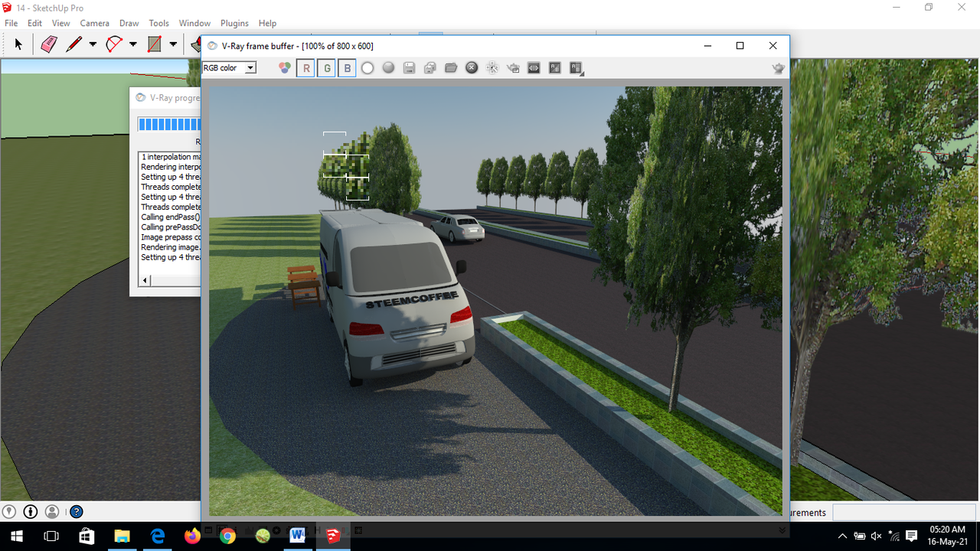The width and height of the screenshot is (980, 551).
Task: Click the V-Ray progress bar
Action: tap(169, 124)
